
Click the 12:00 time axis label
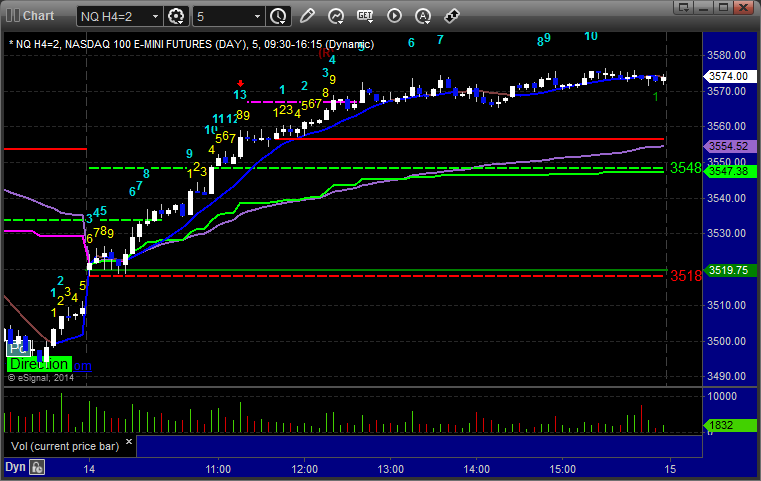tap(304, 469)
